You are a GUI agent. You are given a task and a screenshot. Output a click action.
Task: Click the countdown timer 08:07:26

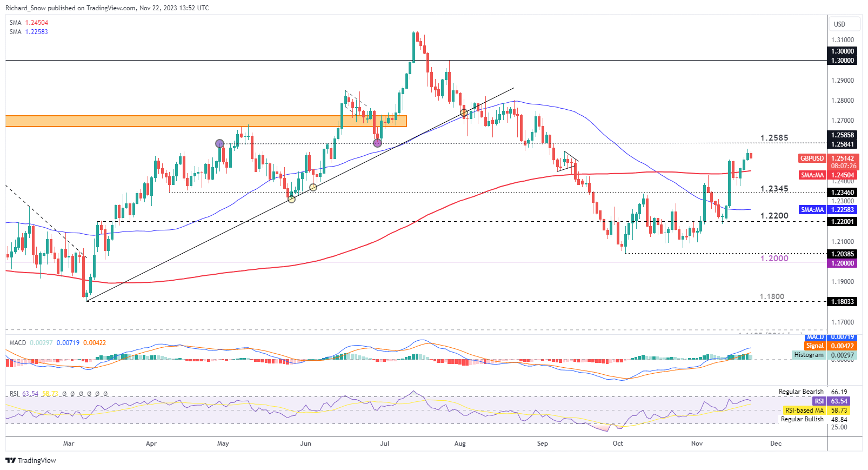[843, 166]
